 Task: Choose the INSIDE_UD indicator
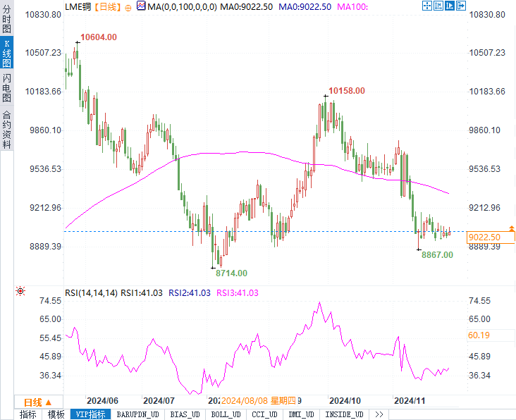pos(344,414)
